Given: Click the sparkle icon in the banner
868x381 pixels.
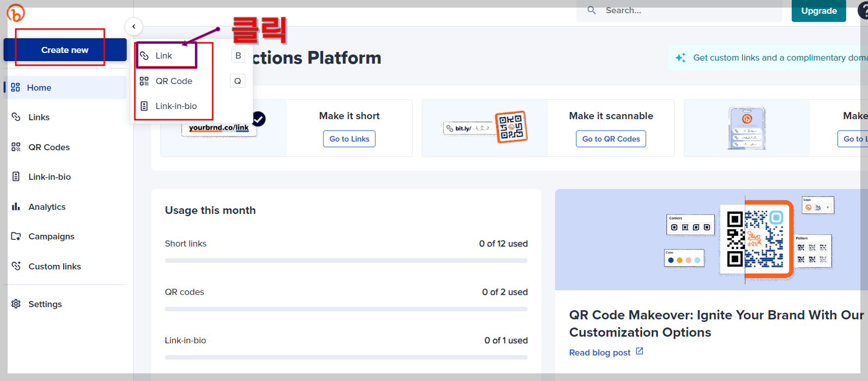Looking at the screenshot, I should pos(680,58).
